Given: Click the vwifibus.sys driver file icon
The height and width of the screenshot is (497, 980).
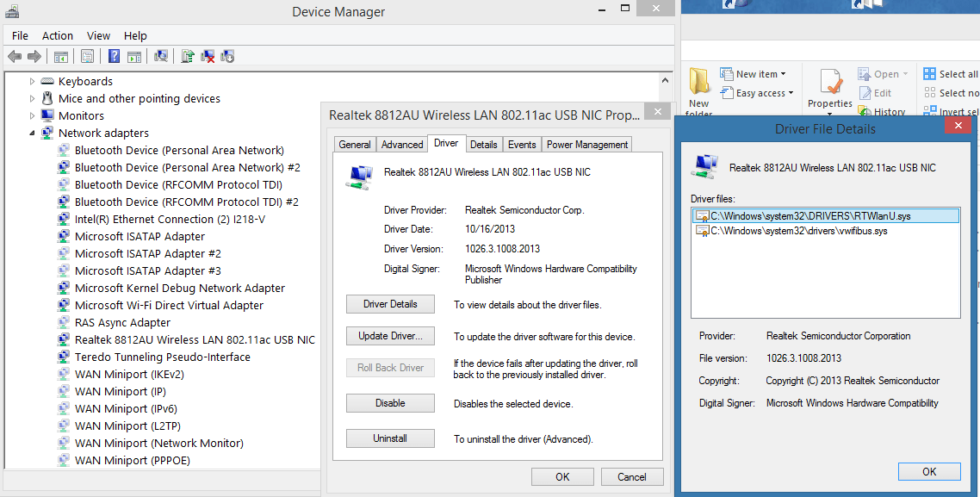Looking at the screenshot, I should tap(703, 231).
